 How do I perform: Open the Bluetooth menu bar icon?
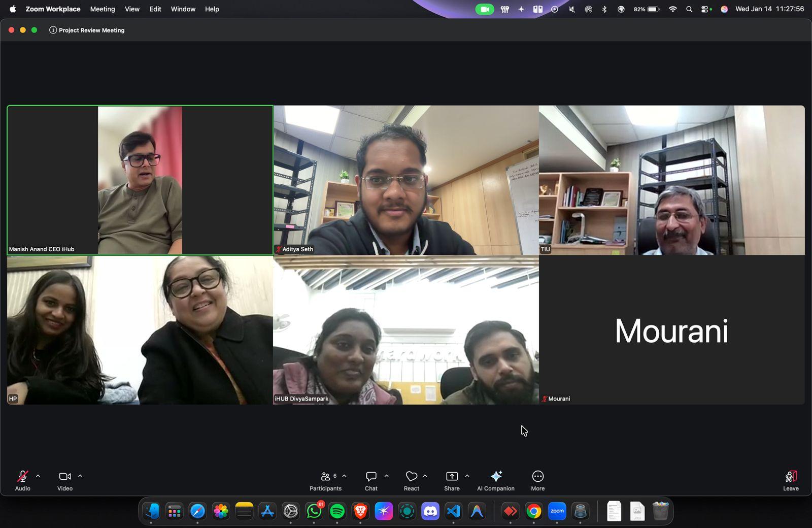tap(604, 9)
